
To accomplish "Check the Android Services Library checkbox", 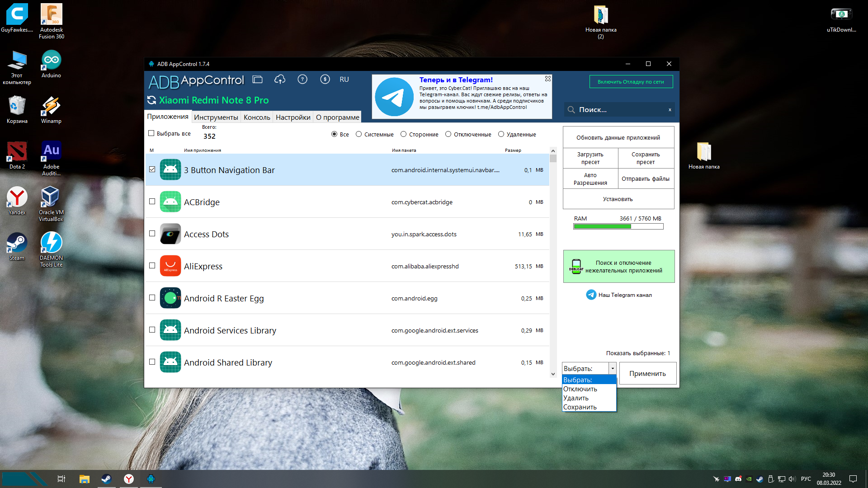I will click(152, 330).
